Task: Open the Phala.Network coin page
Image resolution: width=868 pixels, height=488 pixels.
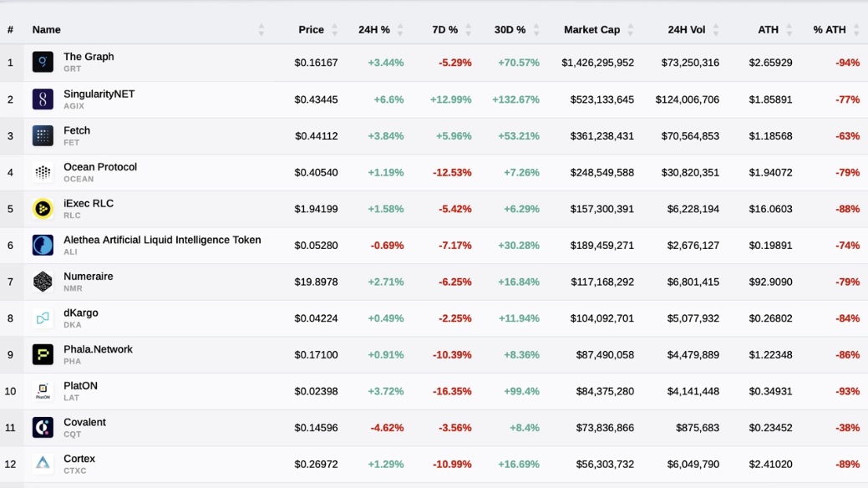Action: point(98,349)
